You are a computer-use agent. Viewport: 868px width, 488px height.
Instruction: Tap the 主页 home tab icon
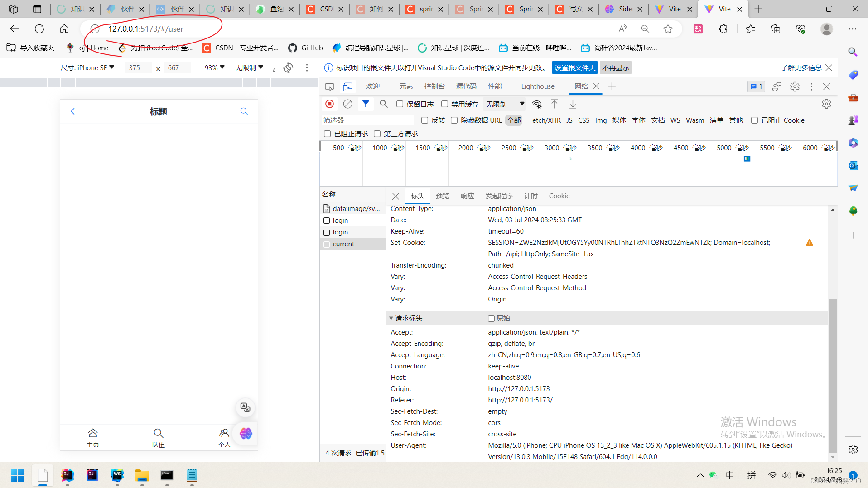[x=93, y=433]
